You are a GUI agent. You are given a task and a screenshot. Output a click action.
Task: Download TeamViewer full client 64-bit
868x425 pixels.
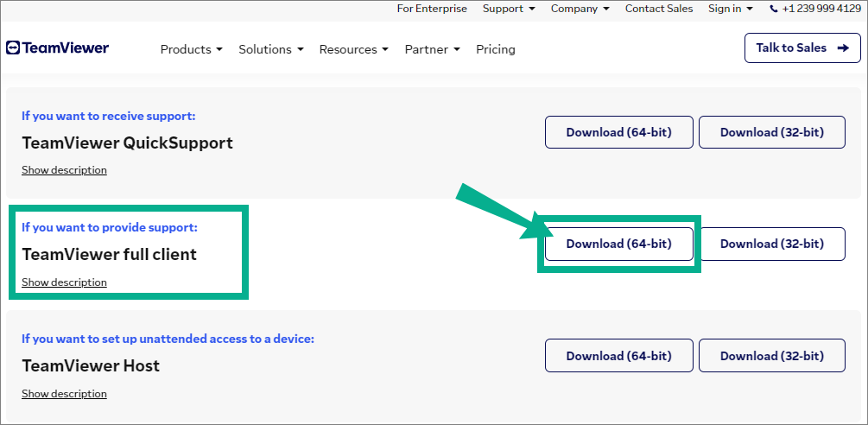(x=619, y=244)
